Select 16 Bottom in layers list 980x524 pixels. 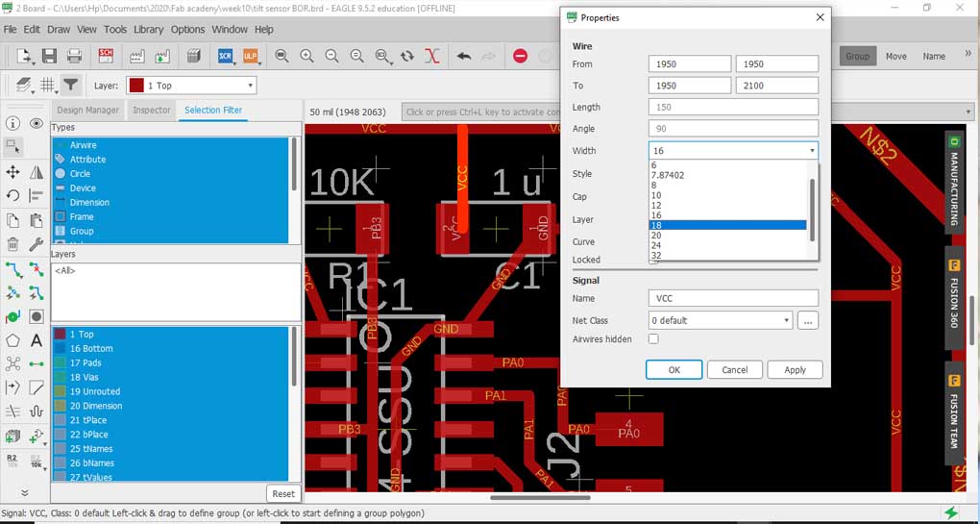point(169,348)
